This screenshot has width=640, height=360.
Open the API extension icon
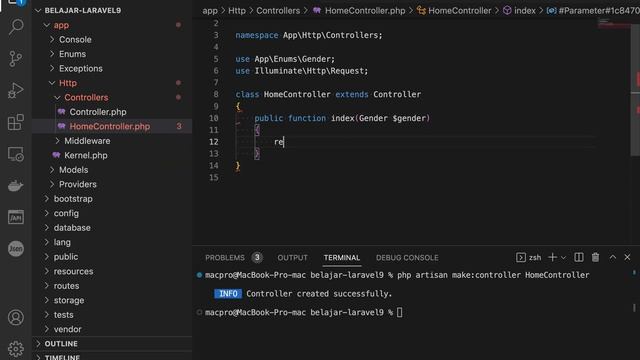point(16,217)
